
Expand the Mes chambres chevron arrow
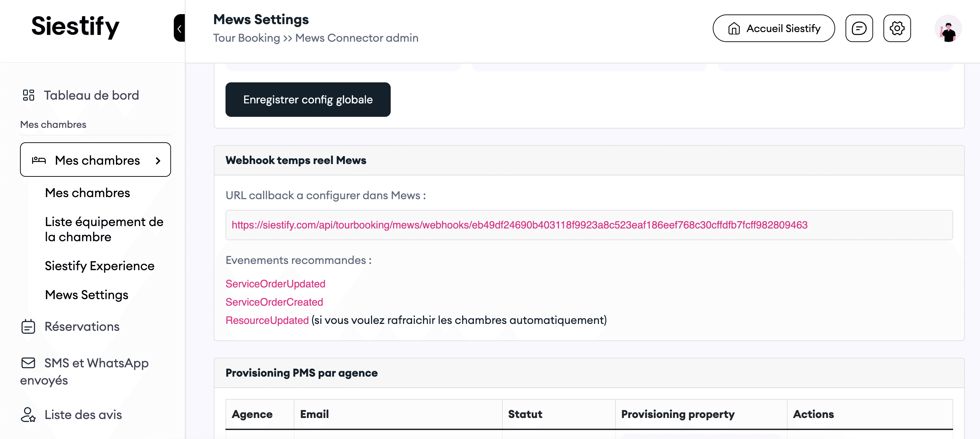158,161
